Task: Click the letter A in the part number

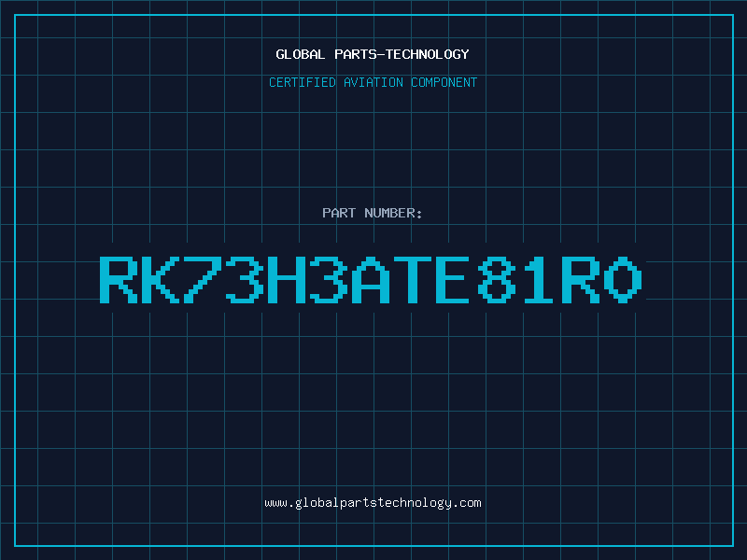Action: point(371,279)
